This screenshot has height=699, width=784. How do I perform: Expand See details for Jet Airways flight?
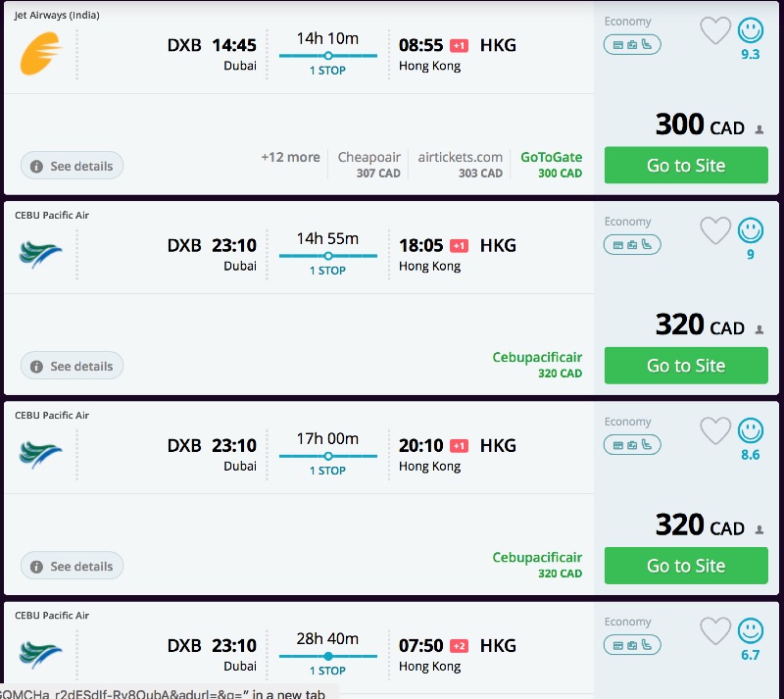coord(72,167)
